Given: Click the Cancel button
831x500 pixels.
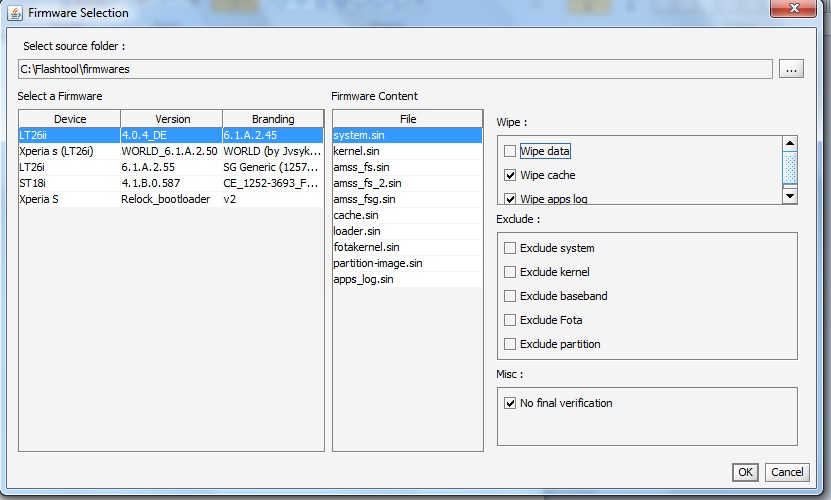Looking at the screenshot, I should 787,472.
